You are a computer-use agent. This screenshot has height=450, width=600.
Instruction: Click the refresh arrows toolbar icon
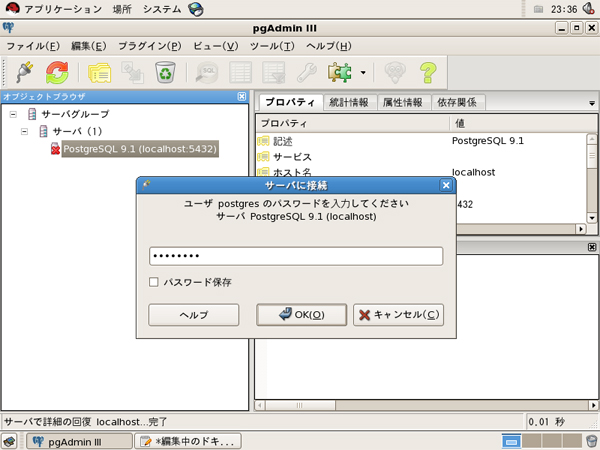(x=57, y=72)
